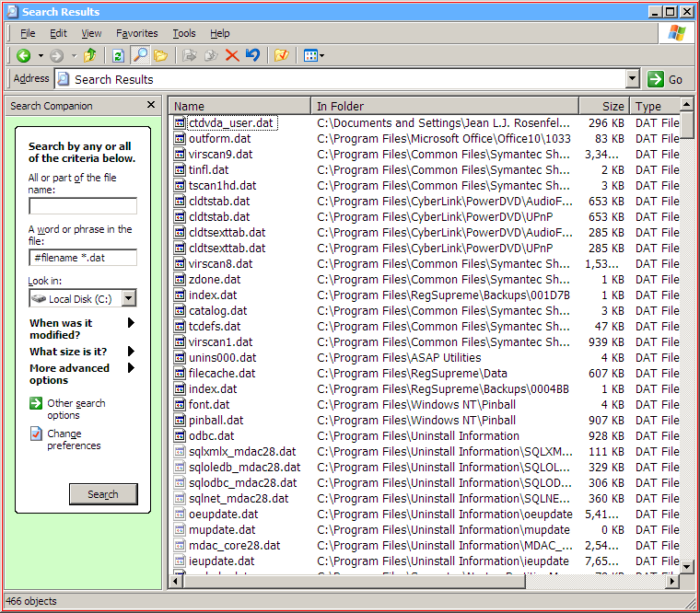Screen dimensions: 700x613
Task: Open the Edit menu
Action: coord(58,33)
